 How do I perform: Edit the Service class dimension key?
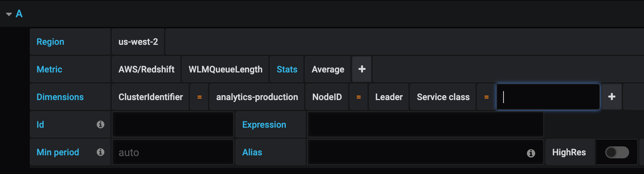point(443,97)
